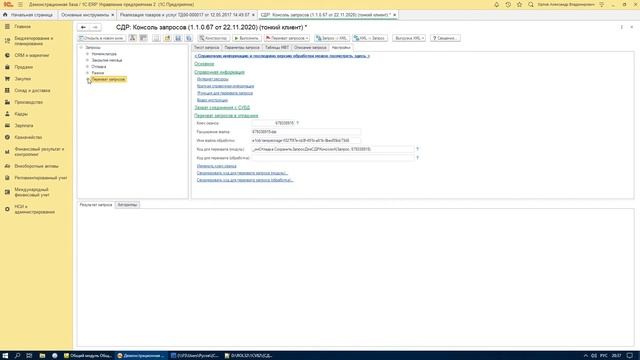Collapse the Запросы root tree node

pos(81,48)
